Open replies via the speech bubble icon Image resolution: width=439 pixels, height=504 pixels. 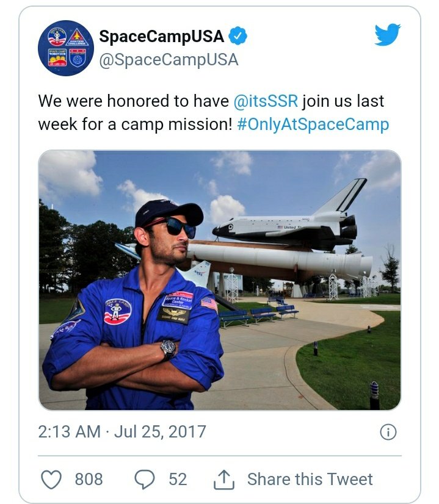145,479
